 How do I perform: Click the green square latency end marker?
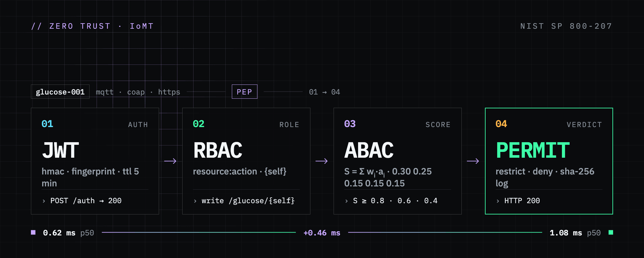[x=611, y=233]
